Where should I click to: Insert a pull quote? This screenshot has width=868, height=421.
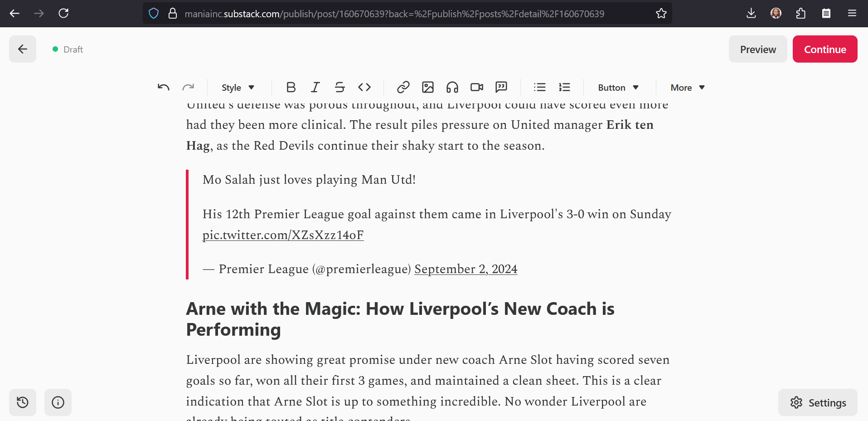pyautogui.click(x=501, y=87)
